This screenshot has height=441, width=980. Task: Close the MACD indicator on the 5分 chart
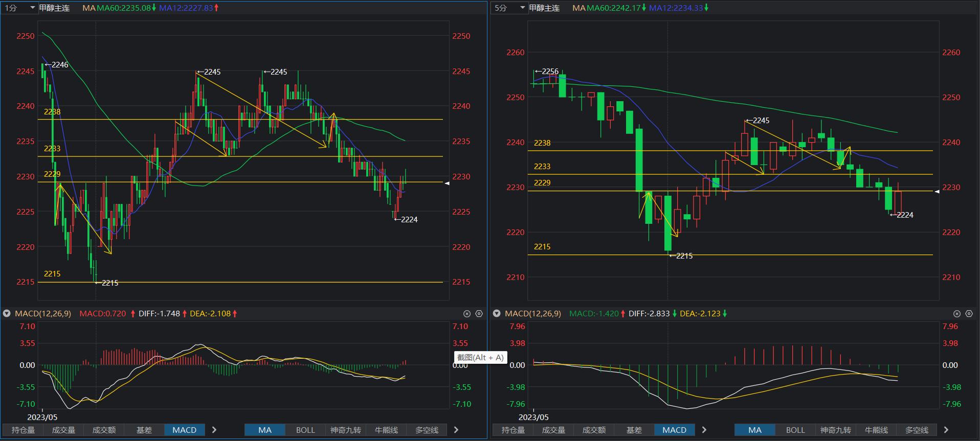tap(957, 314)
